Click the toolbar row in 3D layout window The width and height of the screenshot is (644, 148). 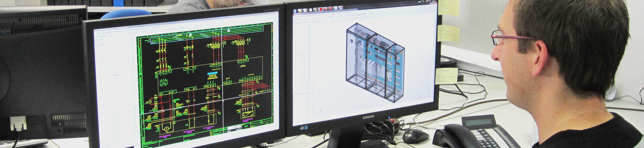(x=335, y=19)
